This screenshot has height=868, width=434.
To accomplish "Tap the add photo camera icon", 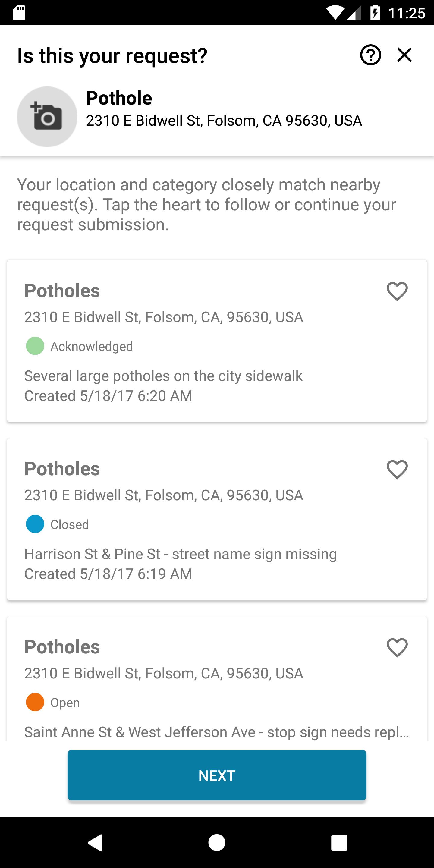I will (x=47, y=117).
